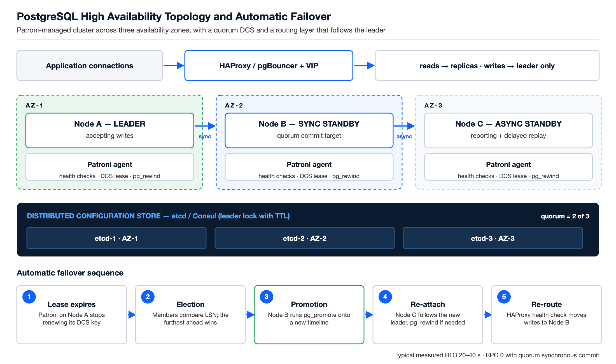This screenshot has height=364, width=616.
Task: Click the PostgreSQL High Availability title
Action: tap(174, 17)
